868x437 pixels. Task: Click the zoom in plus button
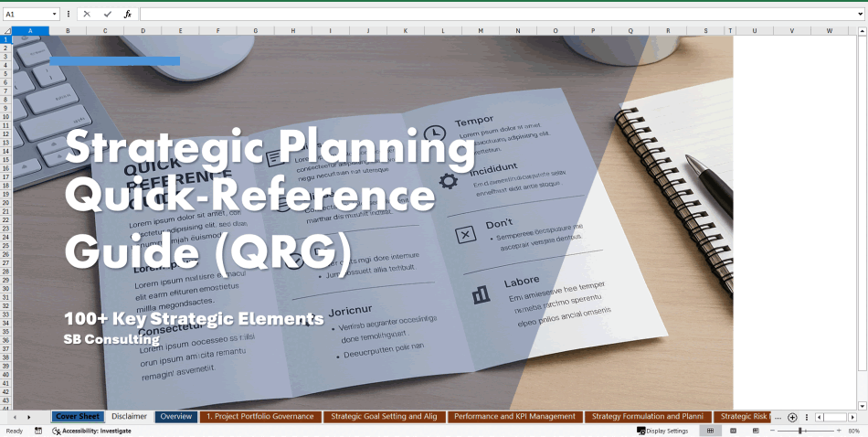point(839,431)
